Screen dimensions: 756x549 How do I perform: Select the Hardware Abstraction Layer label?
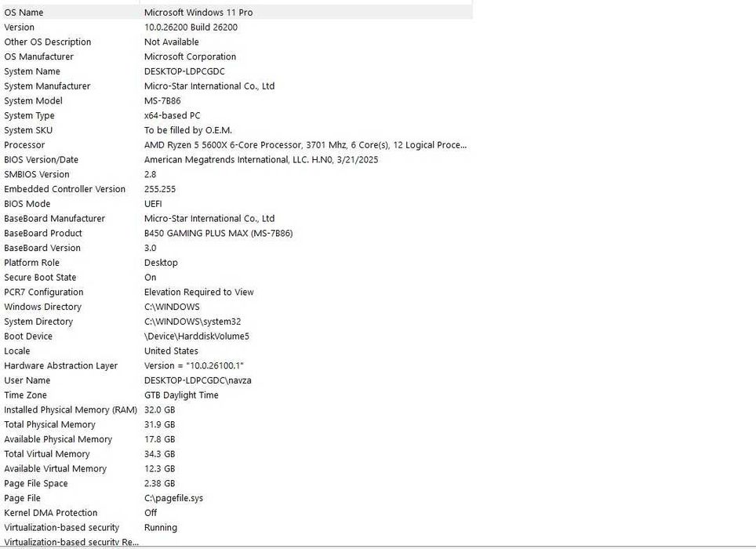click(x=60, y=365)
